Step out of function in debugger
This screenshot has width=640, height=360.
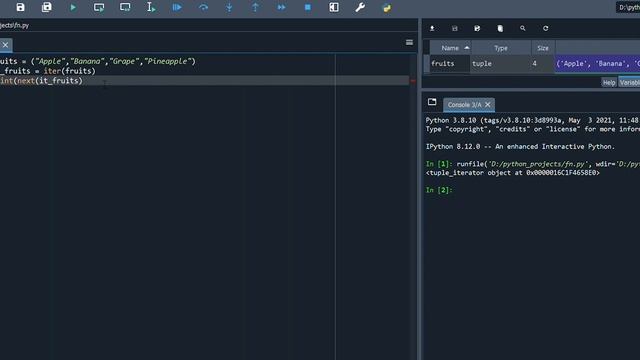(x=256, y=7)
